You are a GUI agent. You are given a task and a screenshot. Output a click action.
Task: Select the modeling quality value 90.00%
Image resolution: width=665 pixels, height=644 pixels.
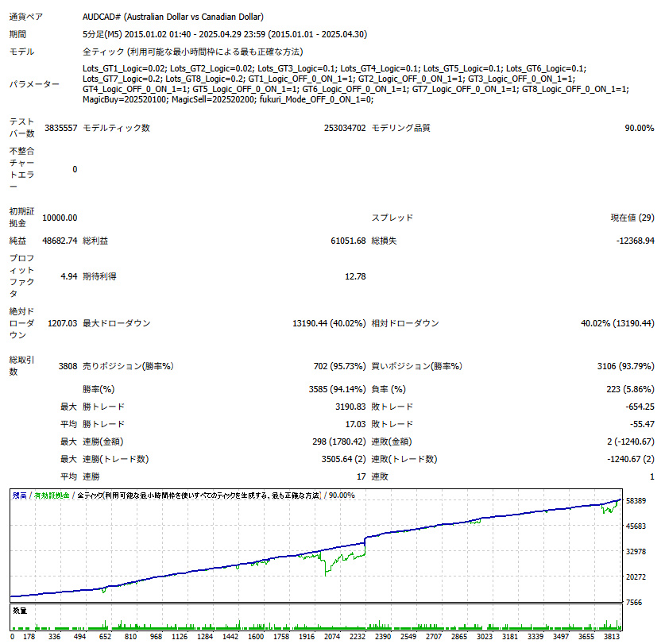[x=639, y=128]
